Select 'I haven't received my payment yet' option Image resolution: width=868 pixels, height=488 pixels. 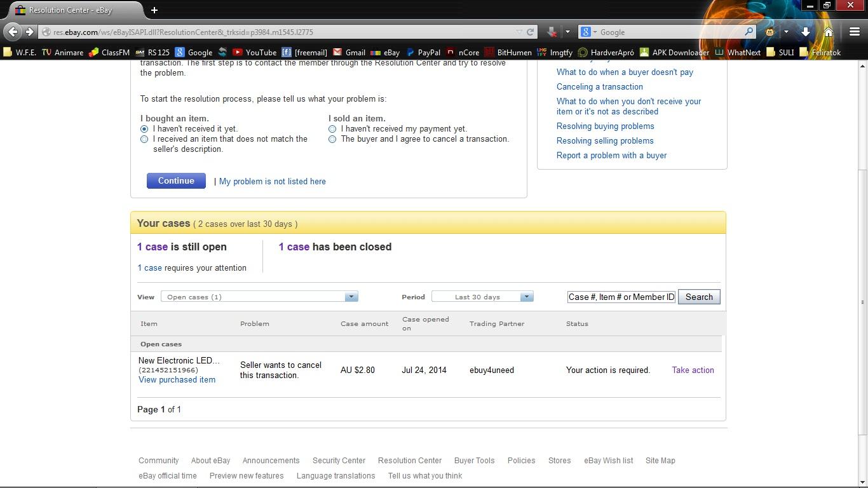(x=332, y=129)
